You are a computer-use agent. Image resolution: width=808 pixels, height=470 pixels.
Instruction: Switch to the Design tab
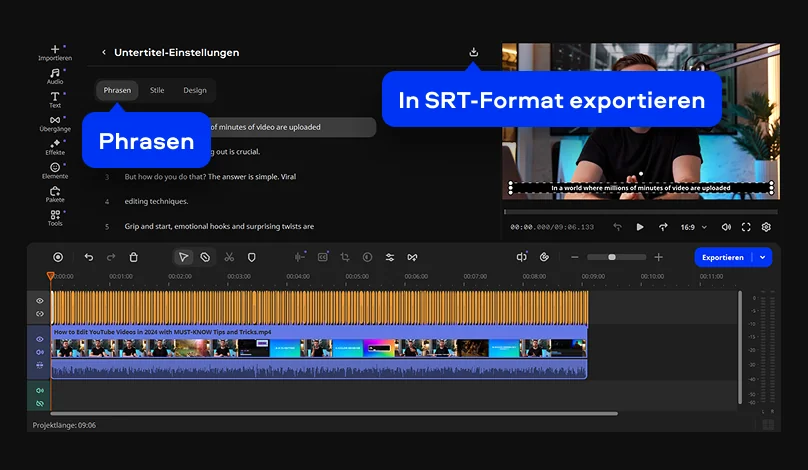(195, 90)
